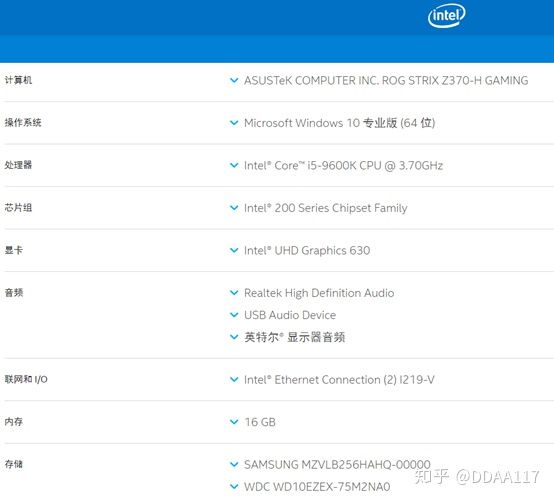The width and height of the screenshot is (554, 500).
Task: Select the 显卡 row label
Action: tap(14, 250)
